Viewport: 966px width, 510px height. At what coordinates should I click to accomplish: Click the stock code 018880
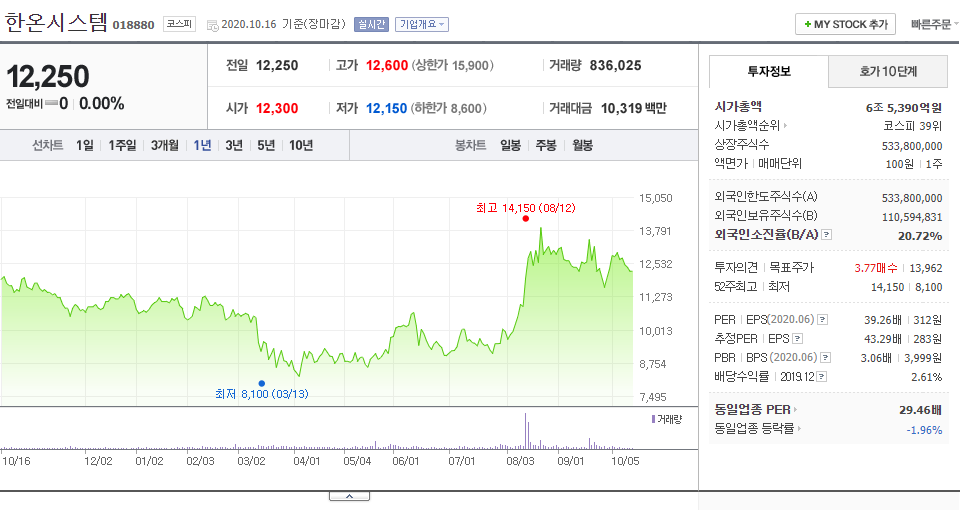[134, 25]
